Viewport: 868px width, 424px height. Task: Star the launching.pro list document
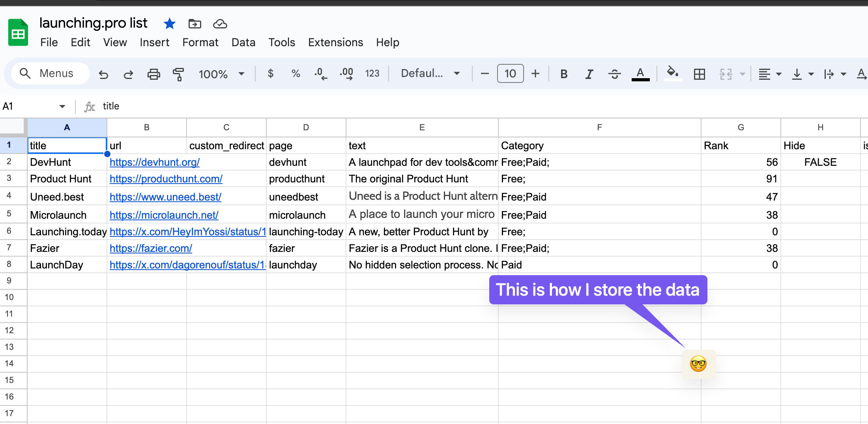(x=170, y=24)
